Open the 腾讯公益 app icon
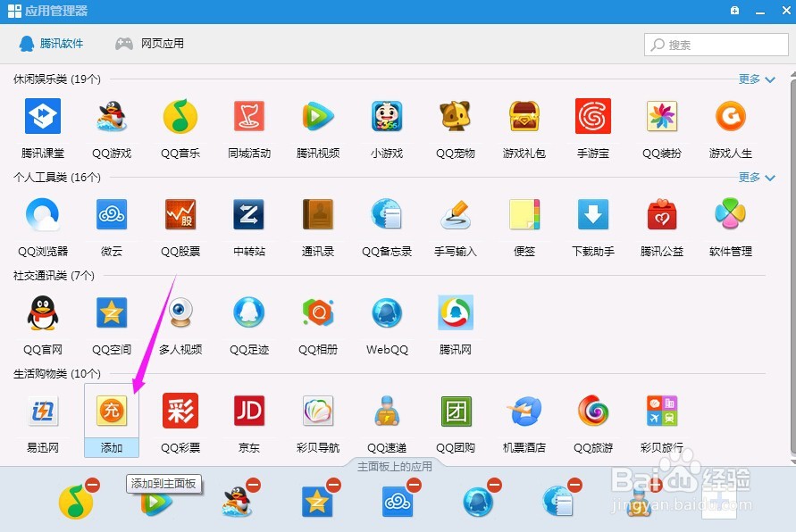The height and width of the screenshot is (532, 796). pos(662,214)
